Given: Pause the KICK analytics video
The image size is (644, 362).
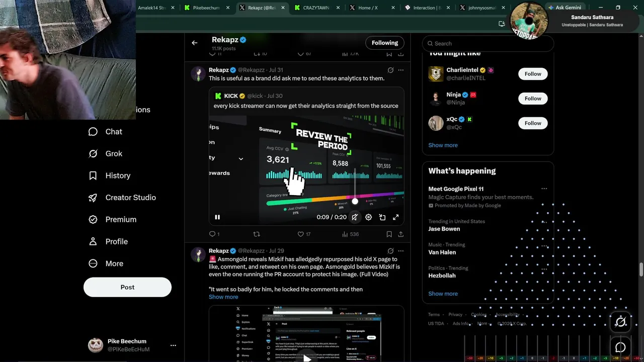Looking at the screenshot, I should pyautogui.click(x=217, y=217).
